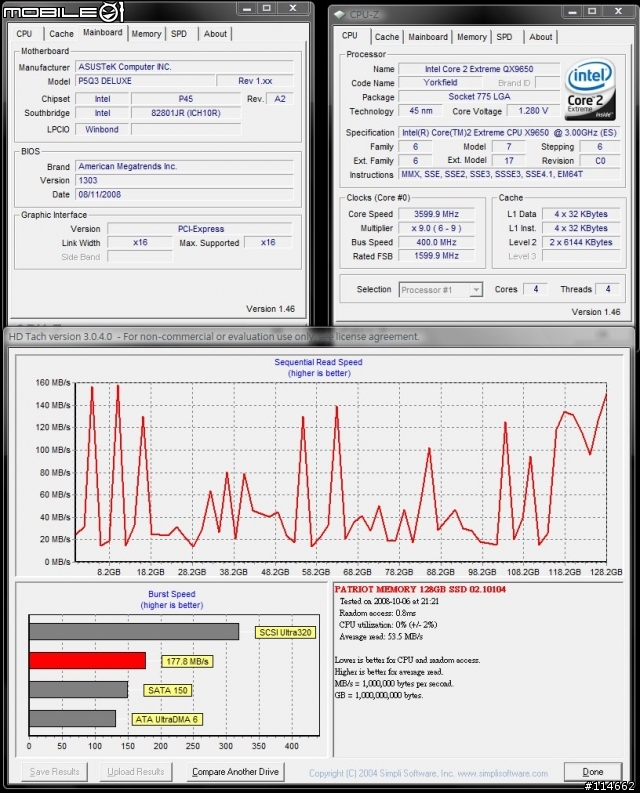The image size is (640, 794).
Task: Close the left CPU-Z window
Action: point(293,8)
